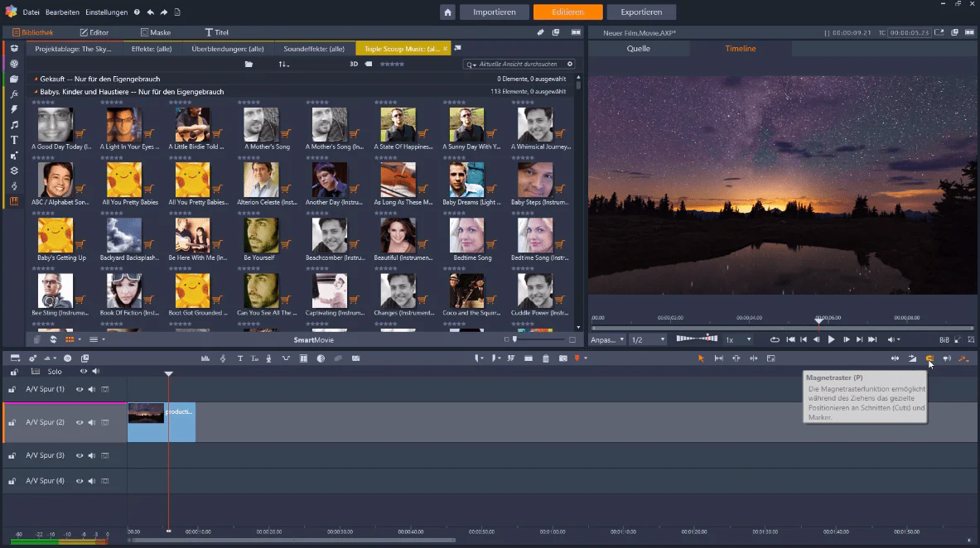Click the BiB picture-in-picture icon
Screen dimensions: 980x548
coord(944,340)
